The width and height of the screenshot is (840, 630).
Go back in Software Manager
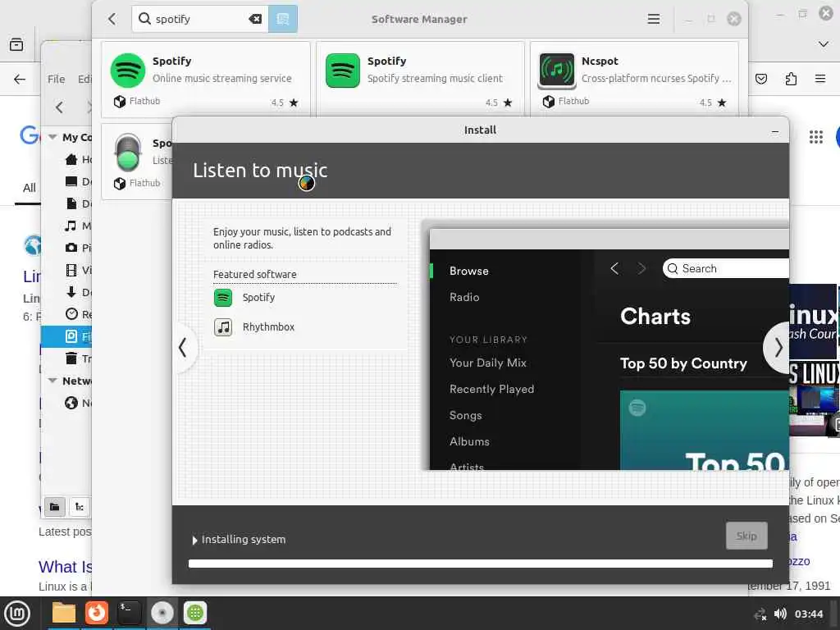click(x=112, y=20)
